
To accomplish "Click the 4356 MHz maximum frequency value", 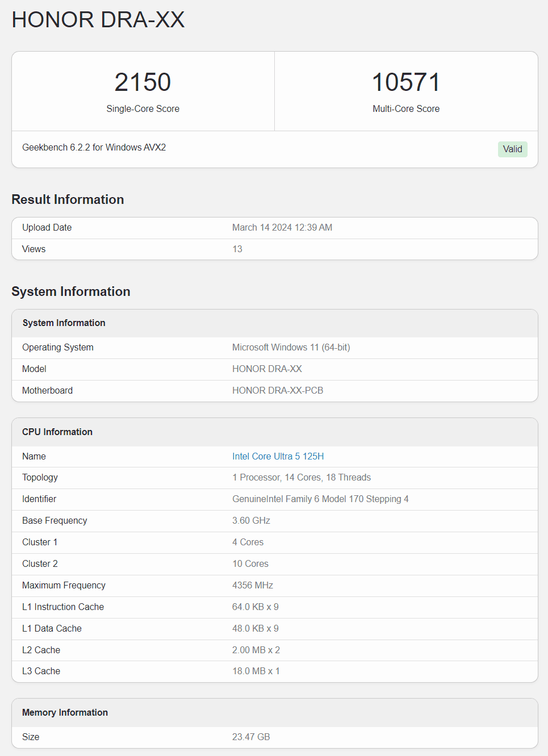I will [x=252, y=586].
